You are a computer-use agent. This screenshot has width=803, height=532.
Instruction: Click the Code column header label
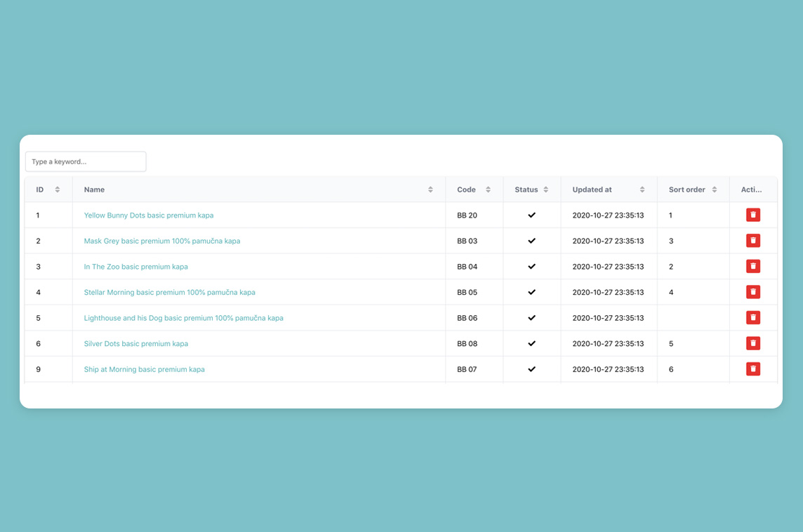[x=466, y=189]
